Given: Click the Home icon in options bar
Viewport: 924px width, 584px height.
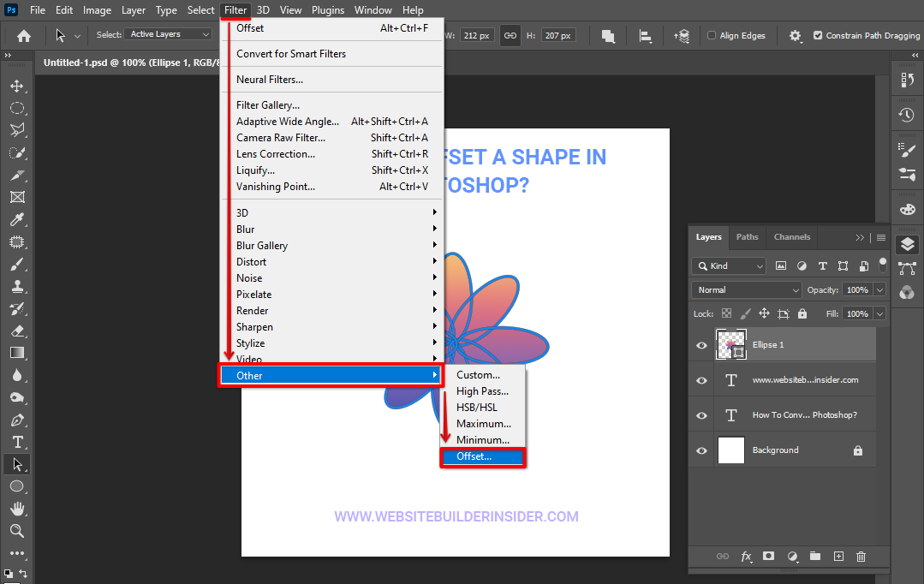Looking at the screenshot, I should [x=24, y=35].
